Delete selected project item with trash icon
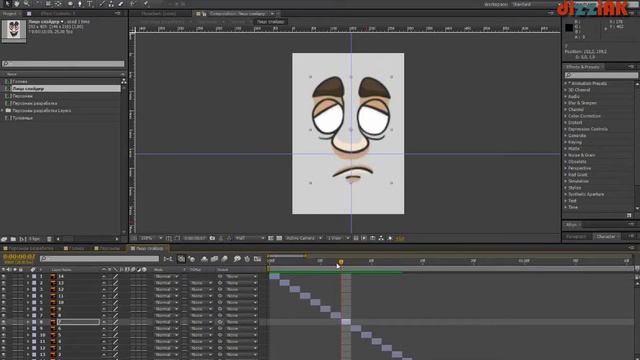 click(x=49, y=239)
